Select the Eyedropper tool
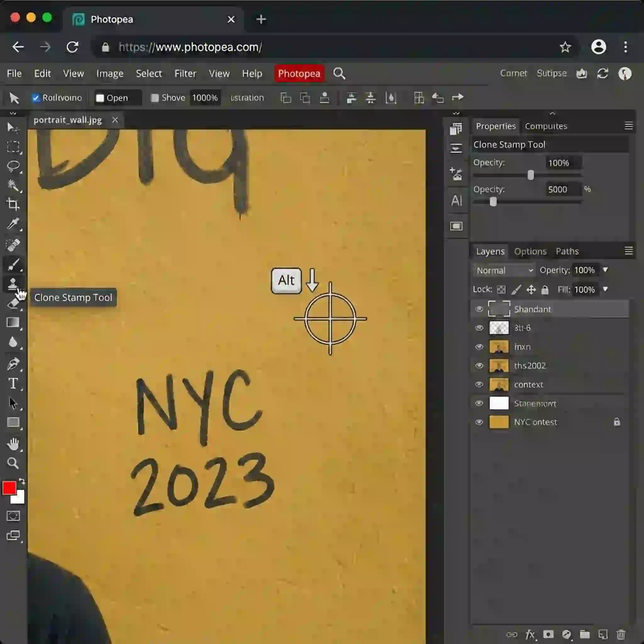644x644 pixels. [13, 224]
